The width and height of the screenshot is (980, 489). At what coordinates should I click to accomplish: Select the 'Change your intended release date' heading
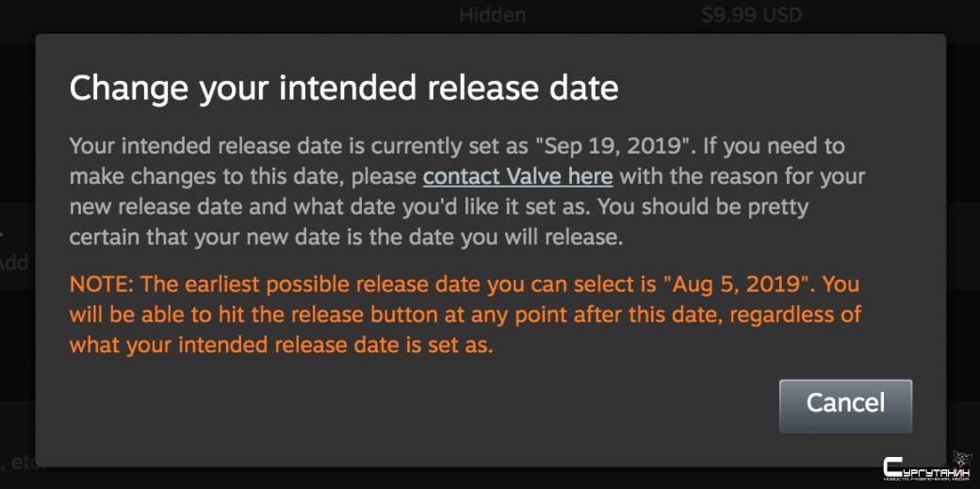coord(344,89)
